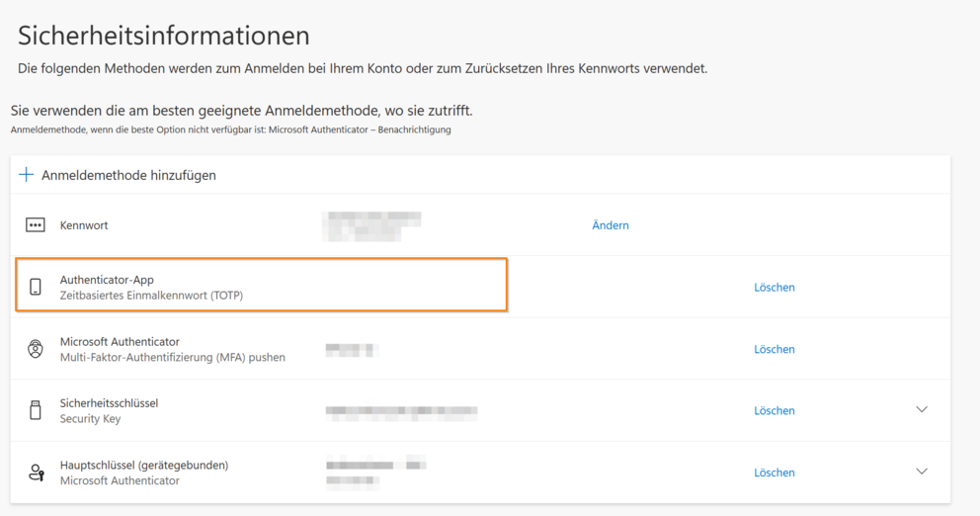Expand the Hauptschlüssel row chevron
980x516 pixels.
(x=922, y=472)
